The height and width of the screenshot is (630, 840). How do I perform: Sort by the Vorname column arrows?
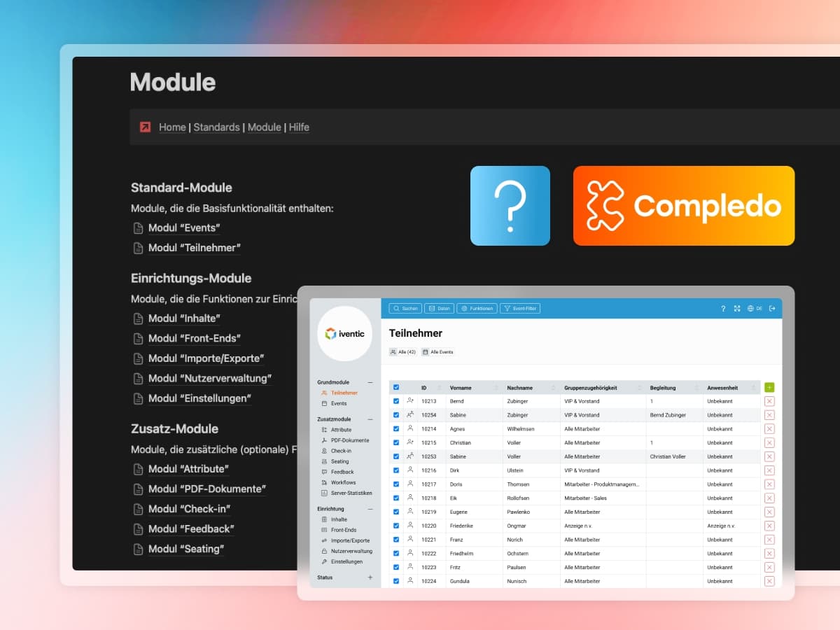point(496,388)
